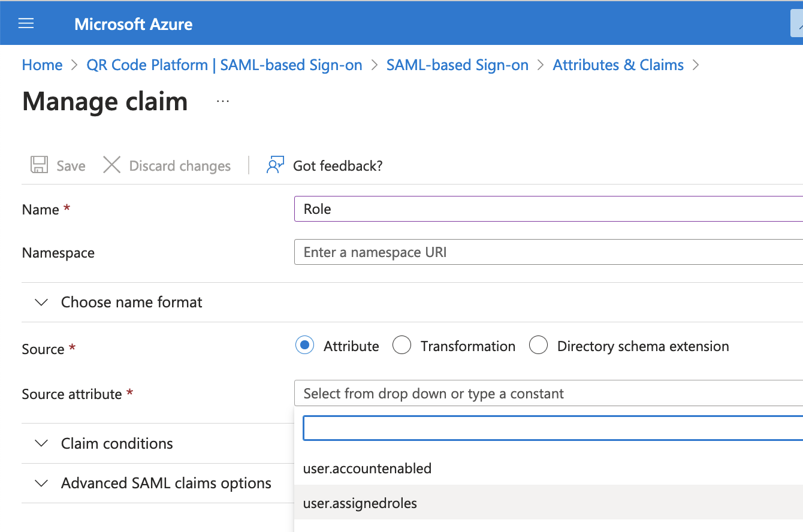Click the Got feedback person icon
Image resolution: width=803 pixels, height=532 pixels.
click(x=275, y=165)
